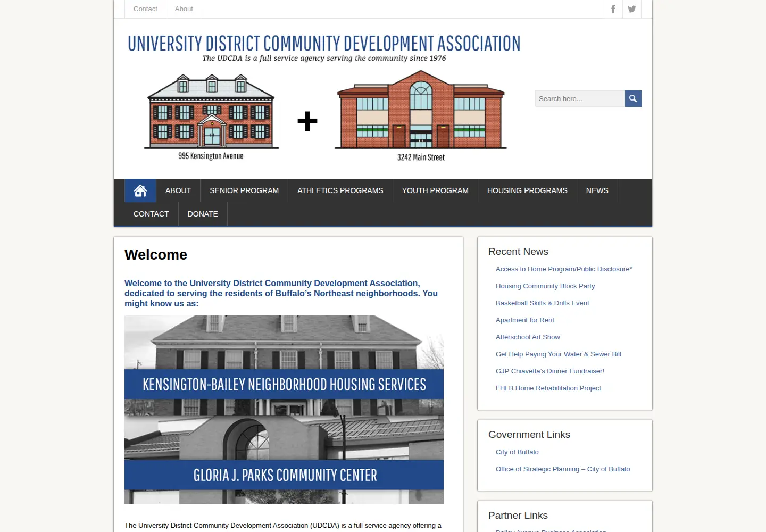This screenshot has width=766, height=532.
Task: Click the 'Recent News' heading
Action: (x=518, y=252)
